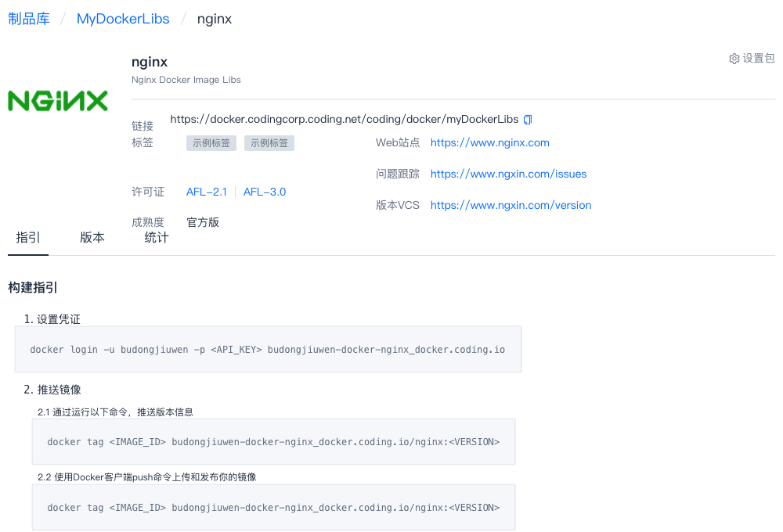The image size is (783, 532).
Task: Select nginx breadcrumb item
Action: point(215,19)
